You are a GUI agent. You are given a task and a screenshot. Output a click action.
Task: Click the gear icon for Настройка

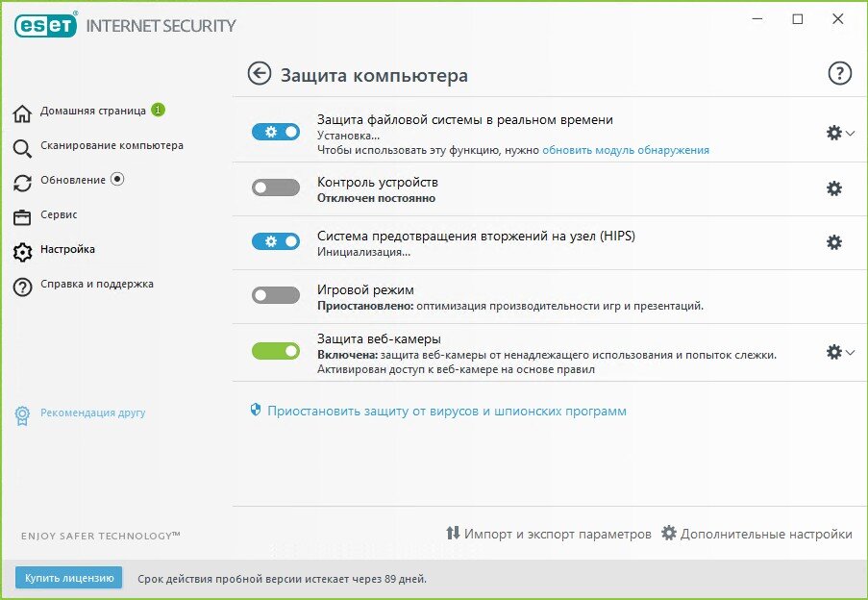tap(22, 252)
